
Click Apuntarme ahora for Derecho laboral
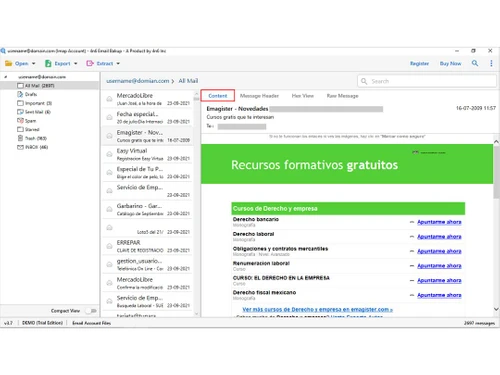pos(439,237)
